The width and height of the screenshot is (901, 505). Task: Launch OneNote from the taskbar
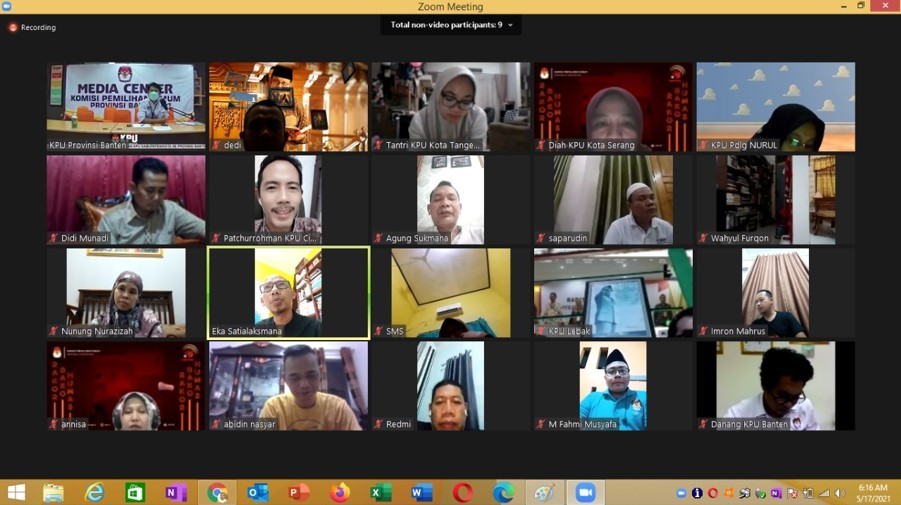(176, 492)
